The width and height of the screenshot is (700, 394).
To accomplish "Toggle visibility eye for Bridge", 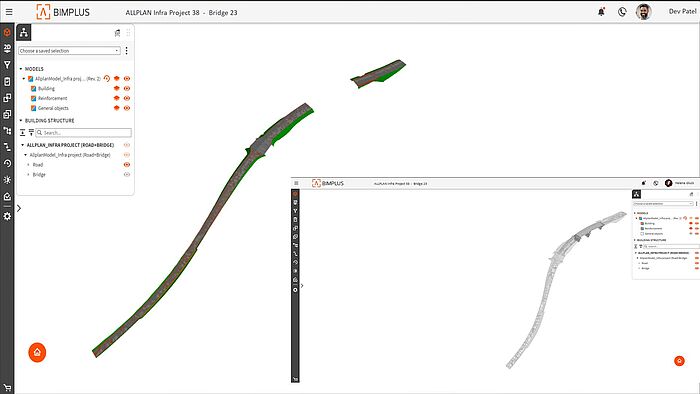I will (x=127, y=174).
